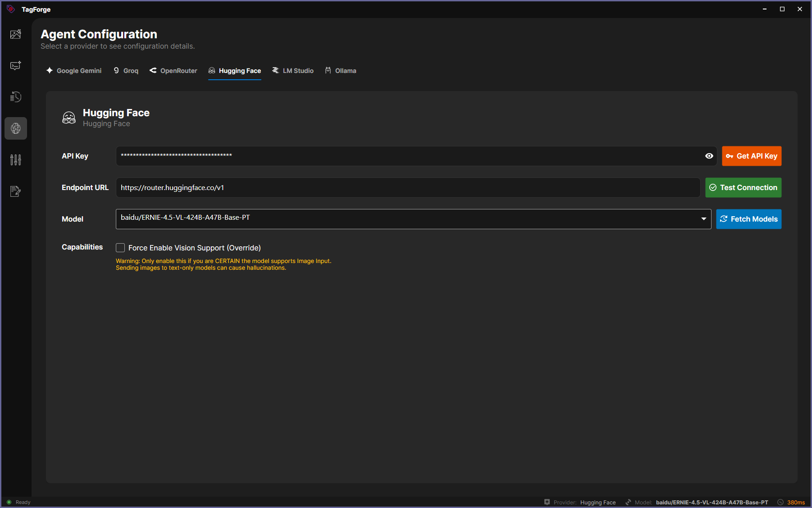Select the Ollama provider tab
This screenshot has height=508, width=812.
pyautogui.click(x=341, y=71)
